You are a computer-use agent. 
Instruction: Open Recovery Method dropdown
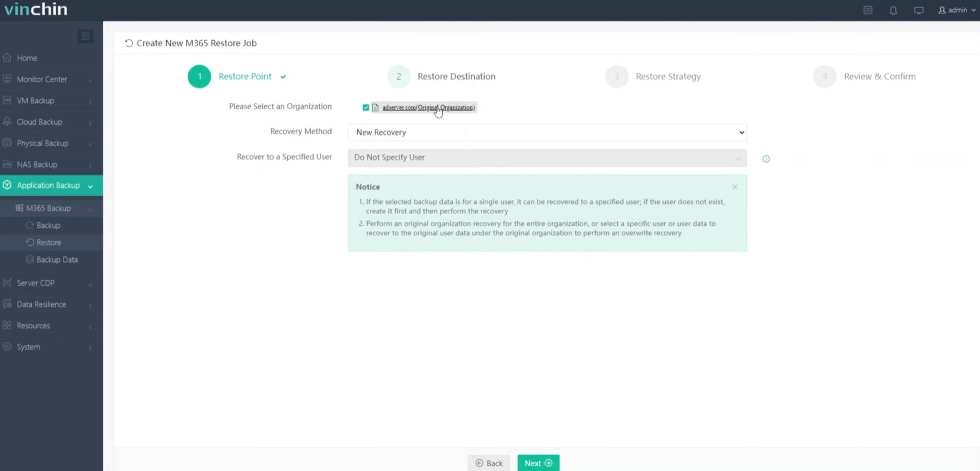coord(547,132)
